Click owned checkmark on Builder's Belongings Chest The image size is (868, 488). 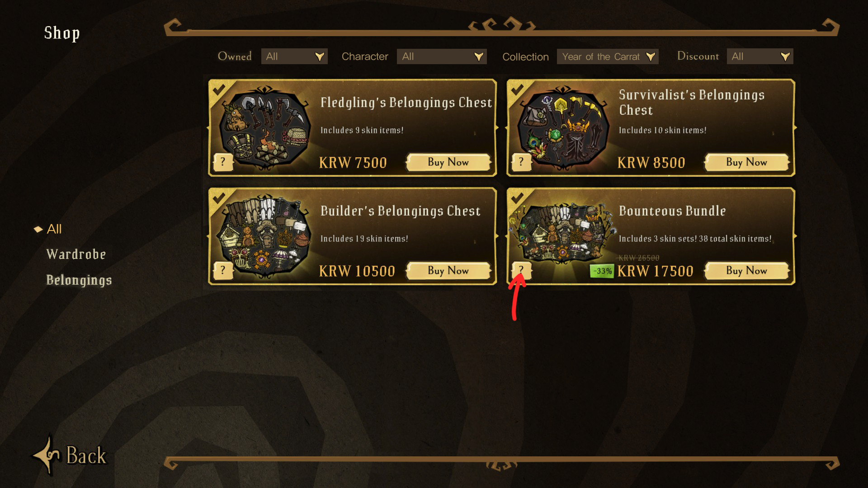pyautogui.click(x=219, y=198)
